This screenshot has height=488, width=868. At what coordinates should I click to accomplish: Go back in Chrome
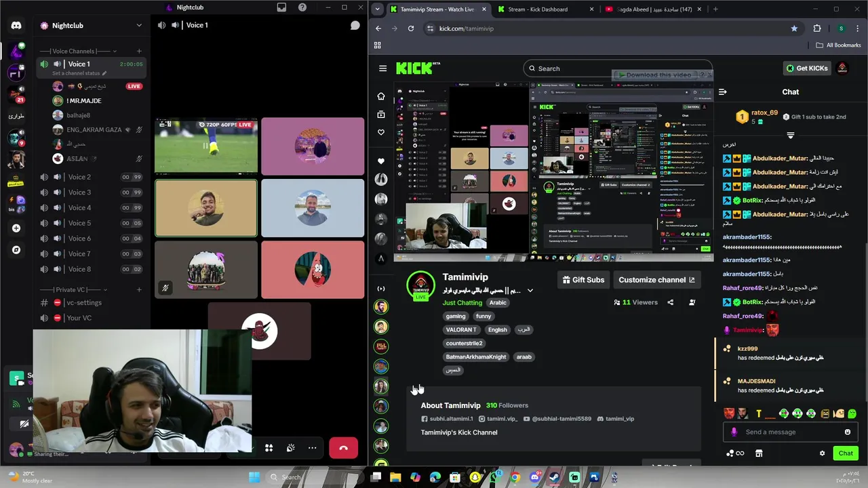378,28
